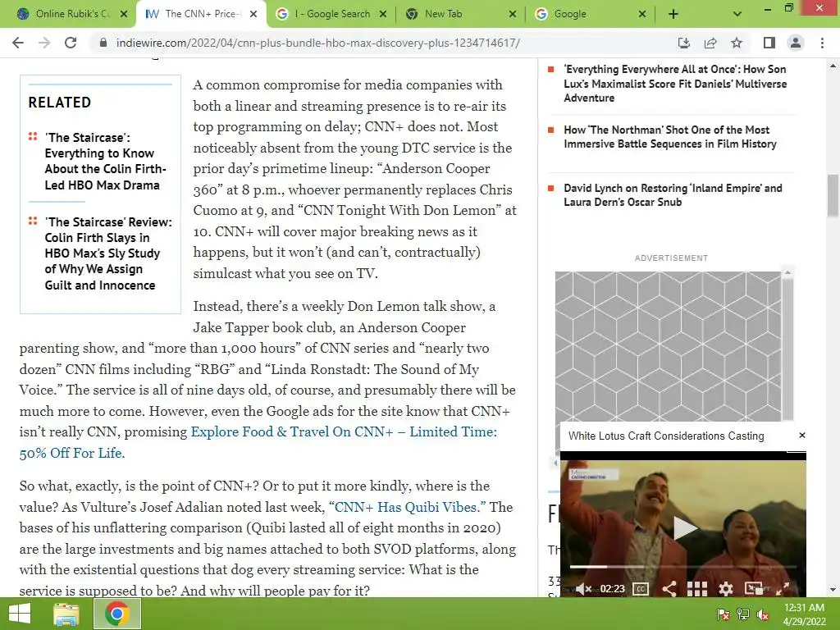Image resolution: width=840 pixels, height=630 pixels.
Task: Open the muted volume tray icon
Action: click(762, 614)
